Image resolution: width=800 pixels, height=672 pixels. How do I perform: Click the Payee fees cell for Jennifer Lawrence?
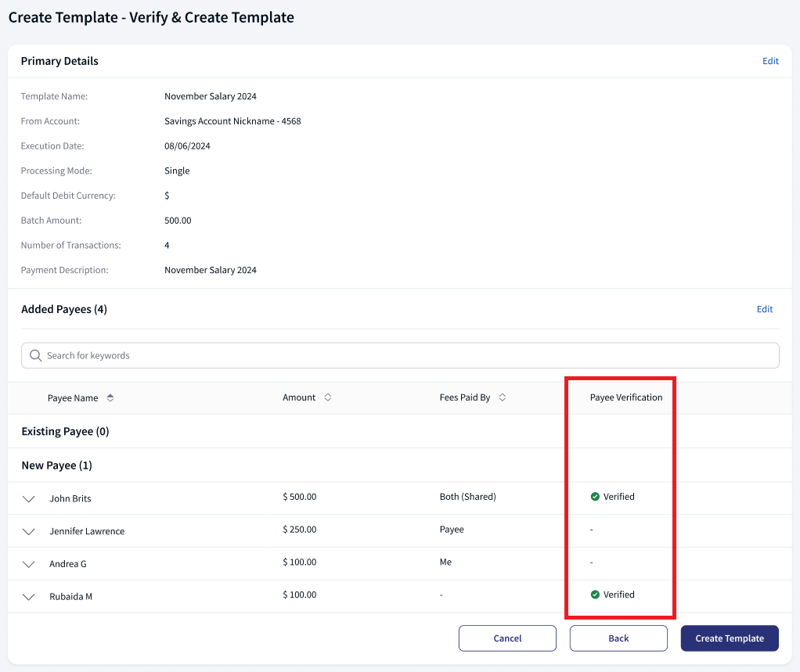point(452,530)
